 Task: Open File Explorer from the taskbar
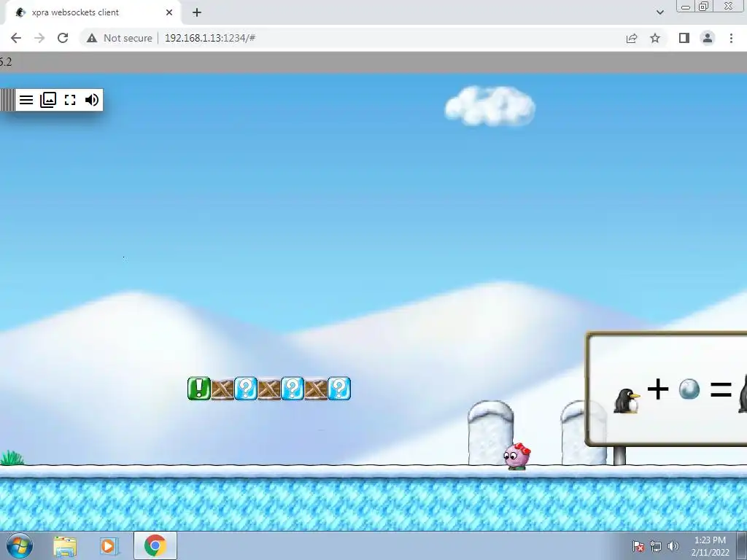point(65,546)
